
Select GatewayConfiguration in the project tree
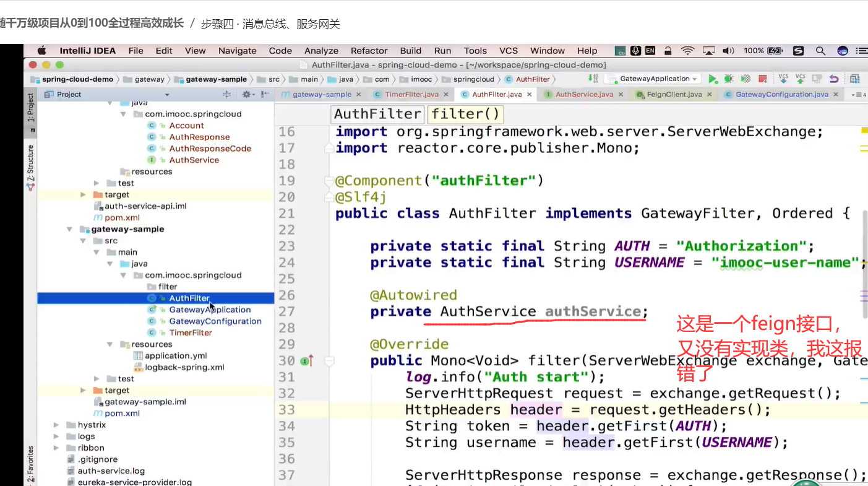[x=215, y=321]
